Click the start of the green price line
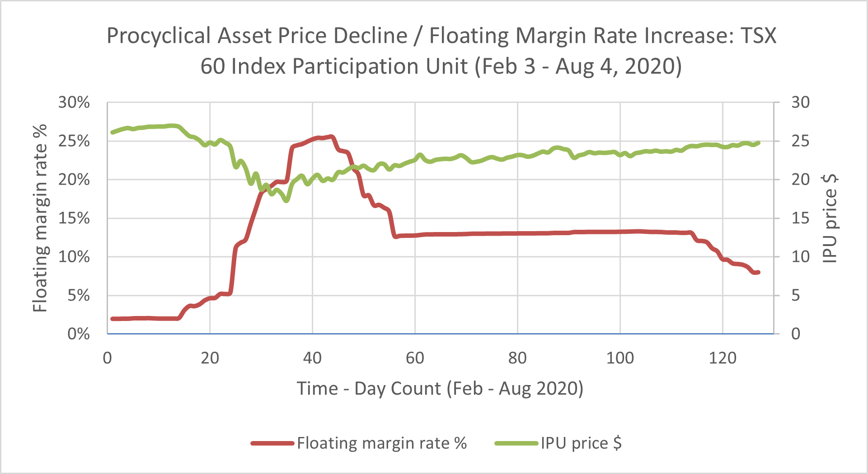Screen dimensions: 868x474 pos(113,132)
